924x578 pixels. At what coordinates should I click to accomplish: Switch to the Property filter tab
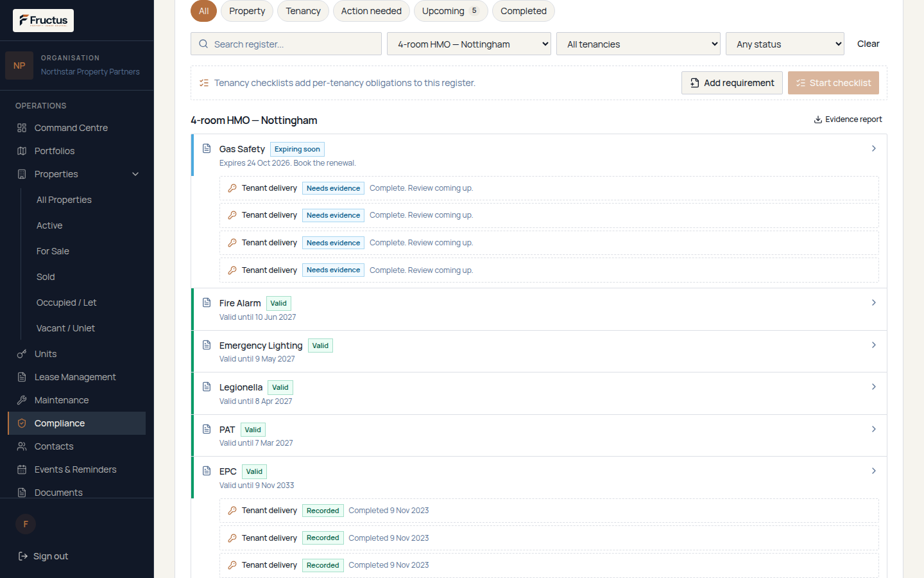coord(247,11)
